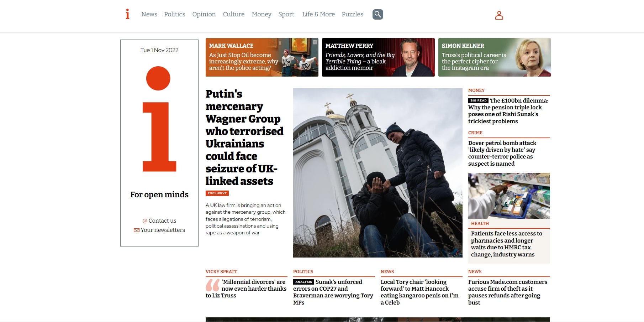Open the Puzzles menu item
644x322 pixels.
353,14
